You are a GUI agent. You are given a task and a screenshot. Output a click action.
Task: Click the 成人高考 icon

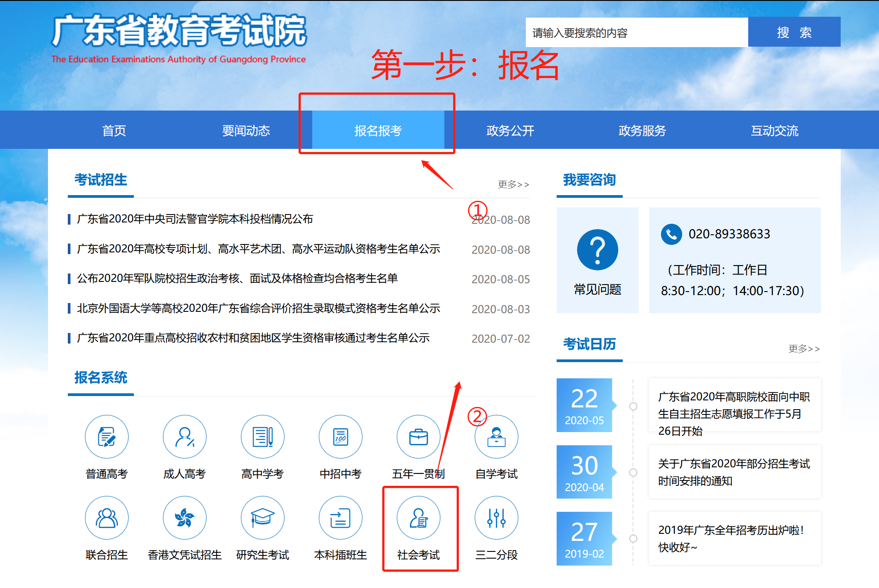pyautogui.click(x=185, y=437)
